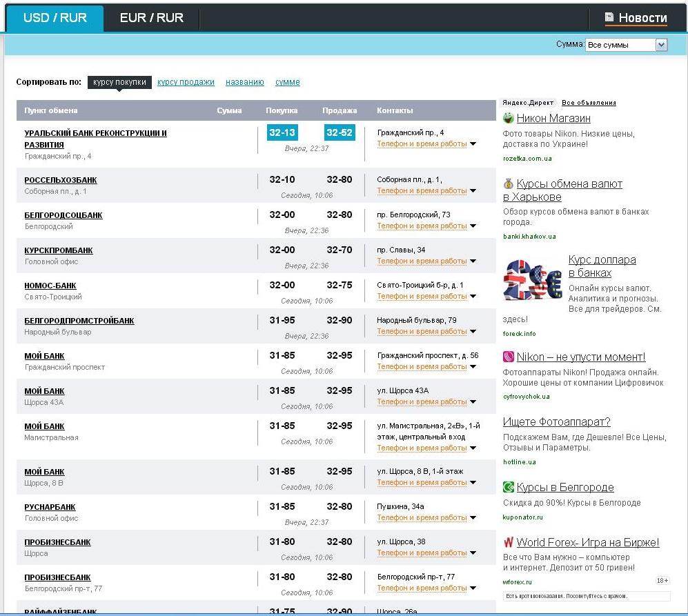Image resolution: width=688 pixels, height=616 pixels.
Task: Click the news document icon beside Новости
Action: click(x=609, y=18)
